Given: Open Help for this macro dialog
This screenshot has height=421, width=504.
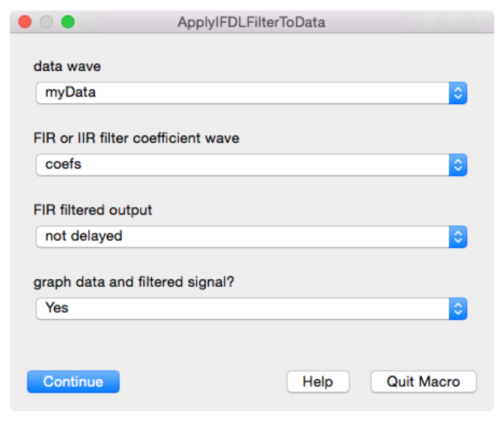Looking at the screenshot, I should tap(318, 382).
